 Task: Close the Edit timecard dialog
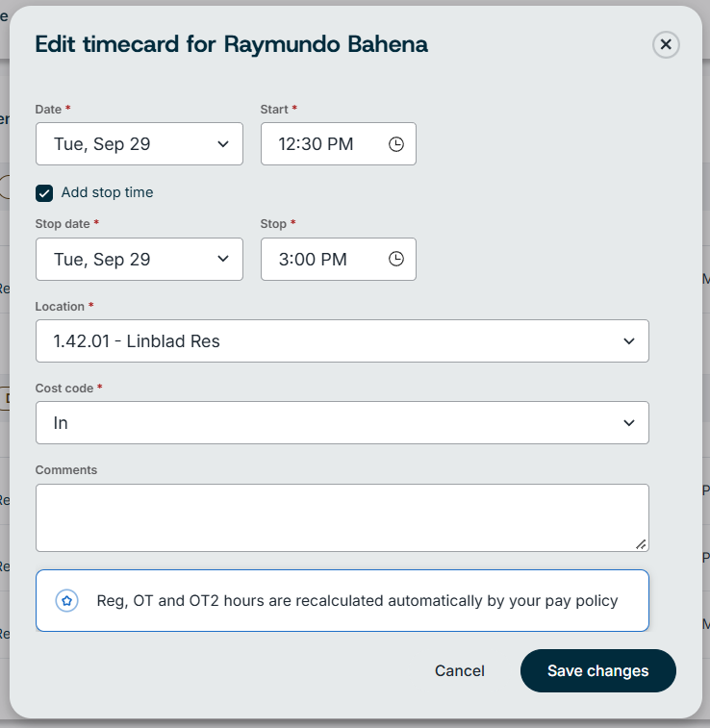666,44
